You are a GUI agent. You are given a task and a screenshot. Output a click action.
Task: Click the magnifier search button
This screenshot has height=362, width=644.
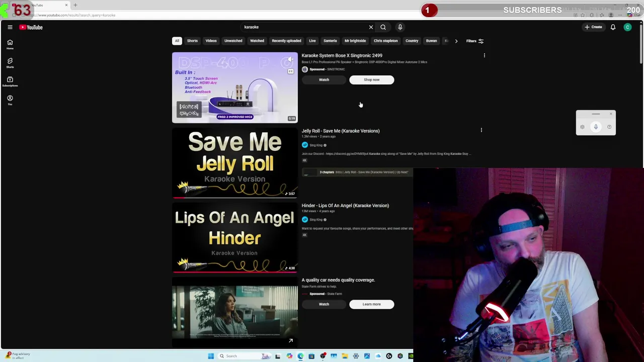pyautogui.click(x=383, y=27)
